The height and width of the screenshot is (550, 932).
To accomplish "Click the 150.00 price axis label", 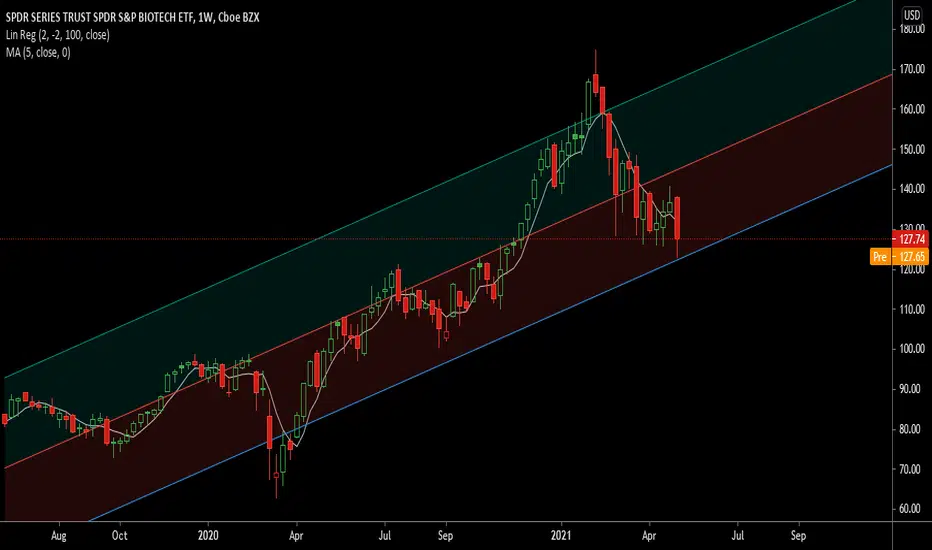I will (x=912, y=149).
